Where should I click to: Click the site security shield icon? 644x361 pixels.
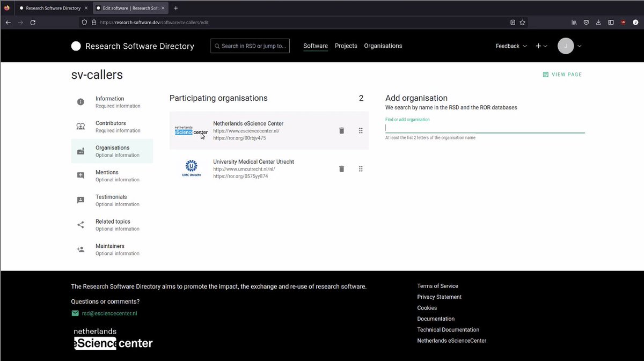point(84,23)
